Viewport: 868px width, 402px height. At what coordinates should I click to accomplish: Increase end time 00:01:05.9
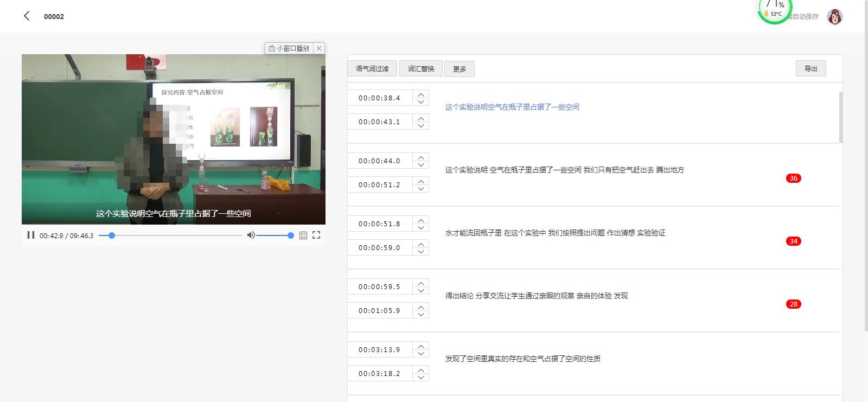(x=421, y=307)
